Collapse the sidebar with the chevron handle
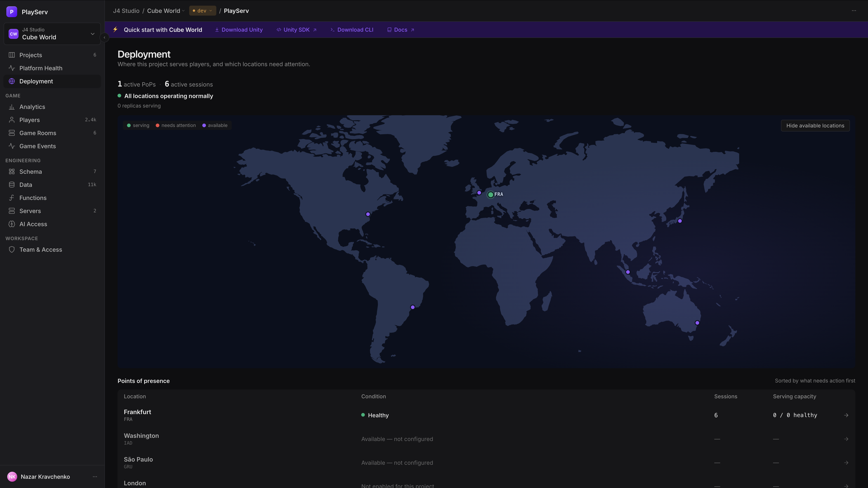Image resolution: width=868 pixels, height=488 pixels. coord(104,37)
